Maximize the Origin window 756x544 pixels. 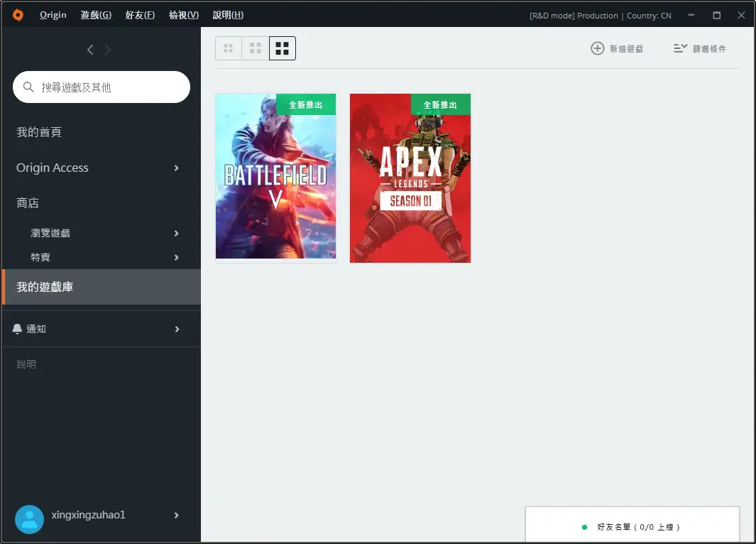716,15
